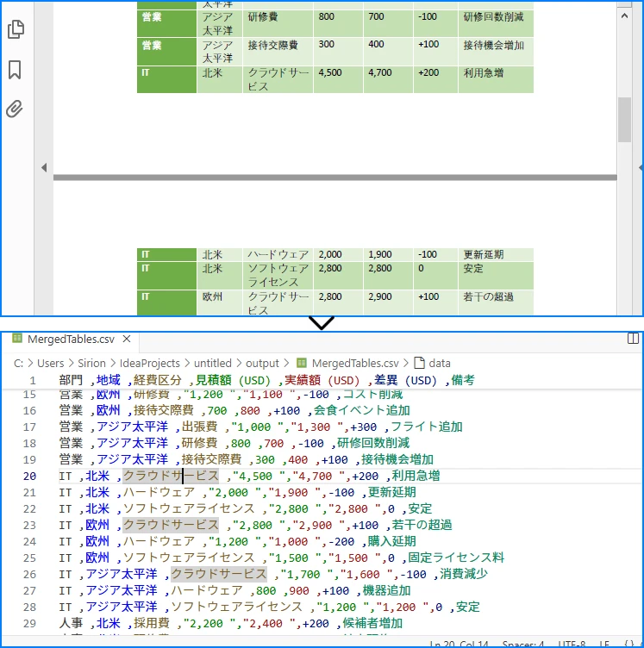Screen dimensions: 644x648
Task: Click the PDF vertical scrollbar thumb
Action: [x=624, y=120]
